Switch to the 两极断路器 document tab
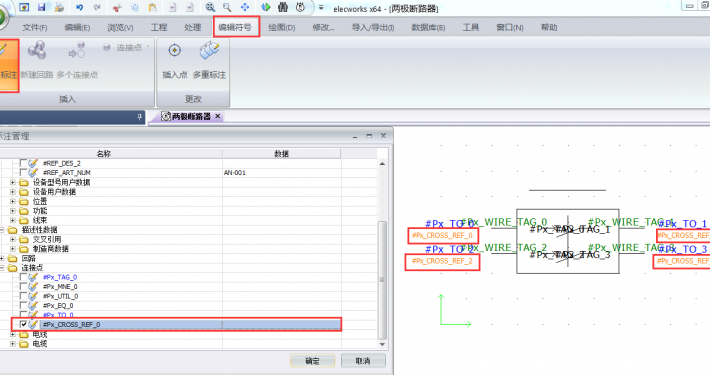Screen dimensions: 710x375 coord(192,116)
